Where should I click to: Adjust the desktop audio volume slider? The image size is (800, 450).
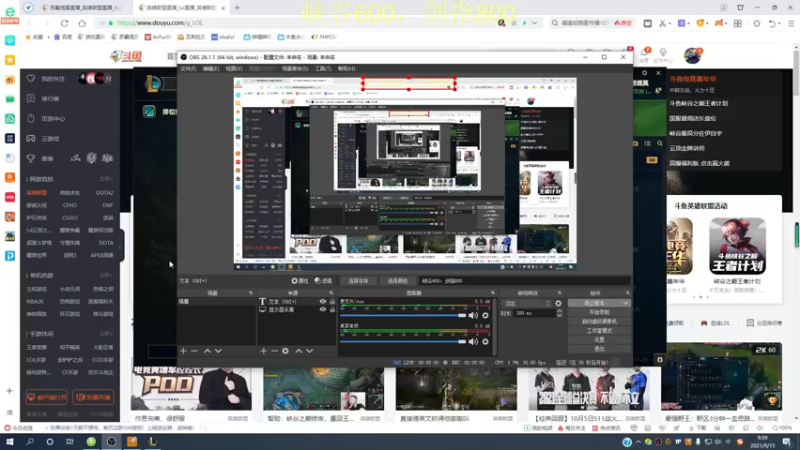[x=403, y=341]
